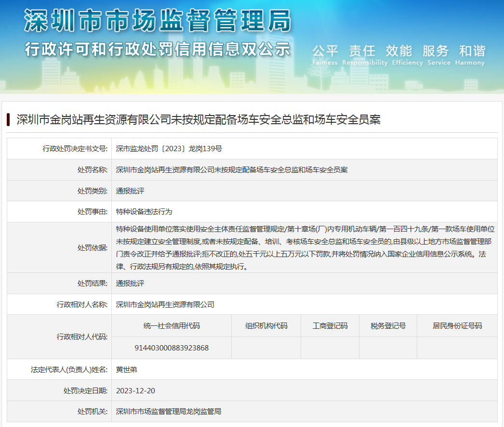Click the 处罚依据 label

click(x=92, y=248)
